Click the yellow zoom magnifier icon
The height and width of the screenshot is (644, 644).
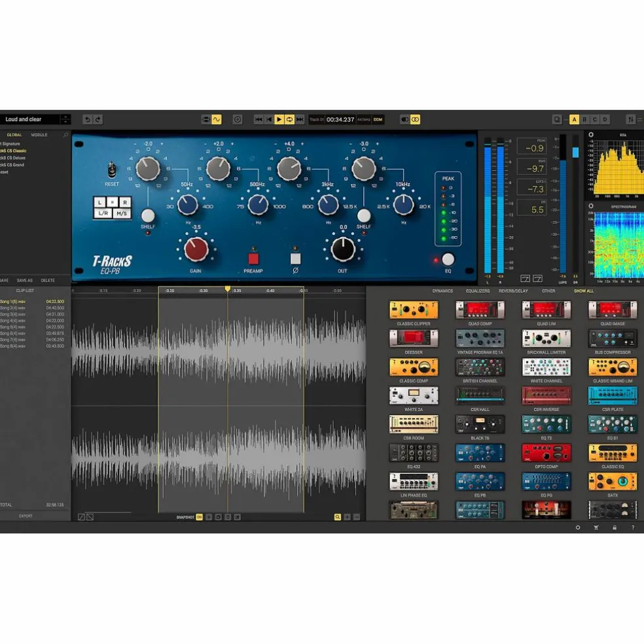point(338,517)
